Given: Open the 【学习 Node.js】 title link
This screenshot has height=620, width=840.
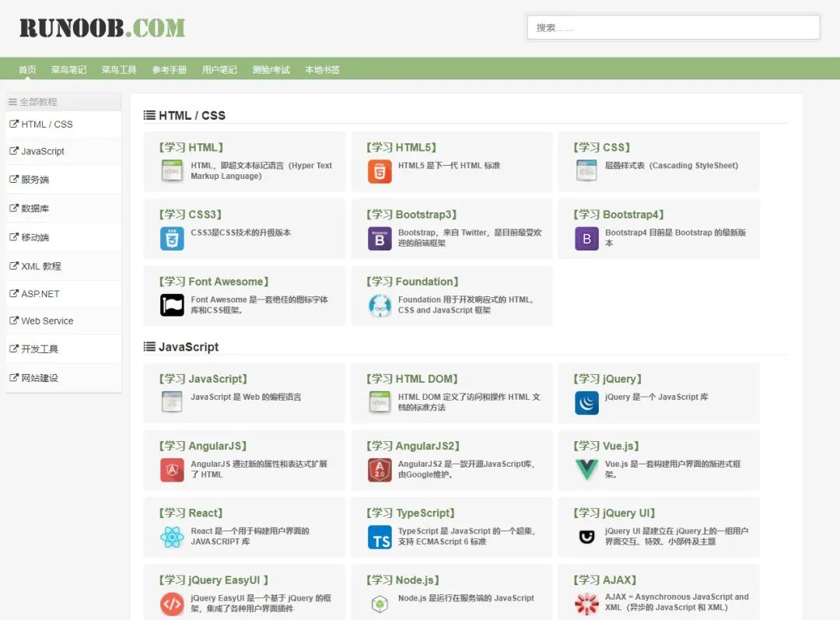Looking at the screenshot, I should 403,580.
